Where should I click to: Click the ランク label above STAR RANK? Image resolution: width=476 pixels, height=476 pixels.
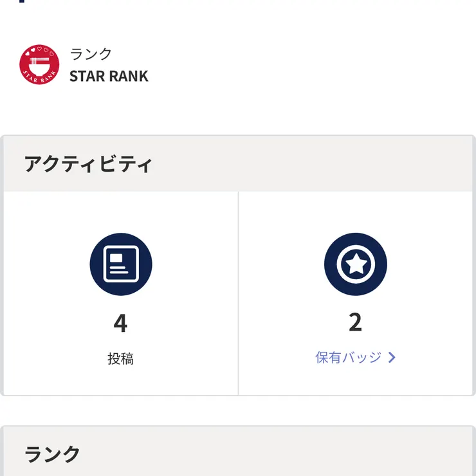tap(91, 54)
